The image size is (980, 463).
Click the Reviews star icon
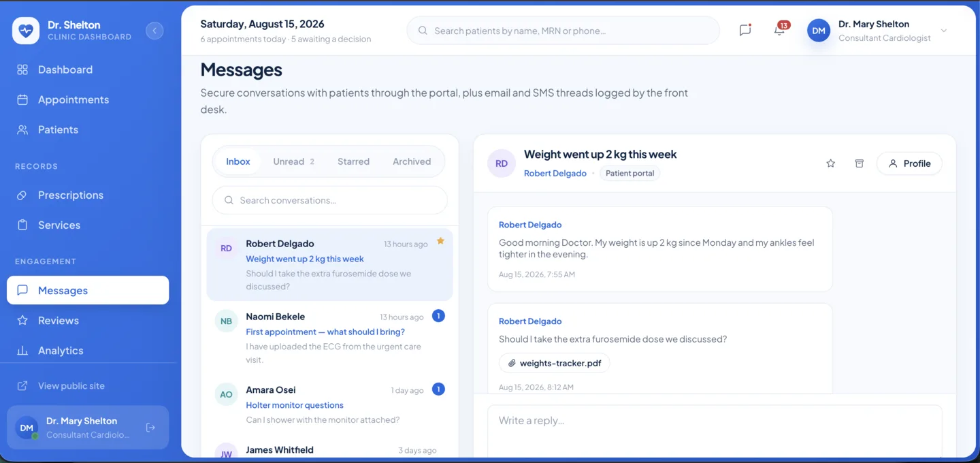(22, 320)
